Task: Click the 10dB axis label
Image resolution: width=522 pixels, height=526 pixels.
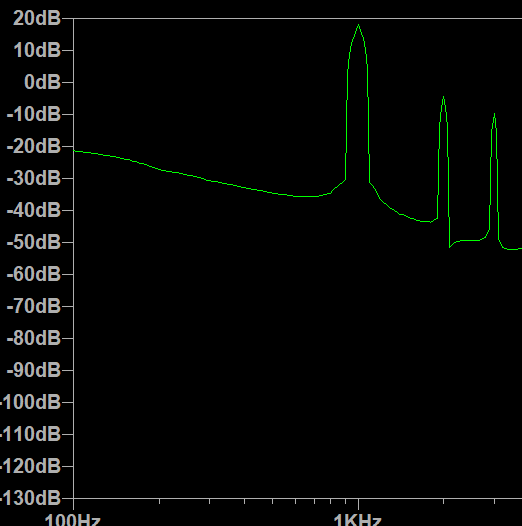Action: pyautogui.click(x=37, y=50)
